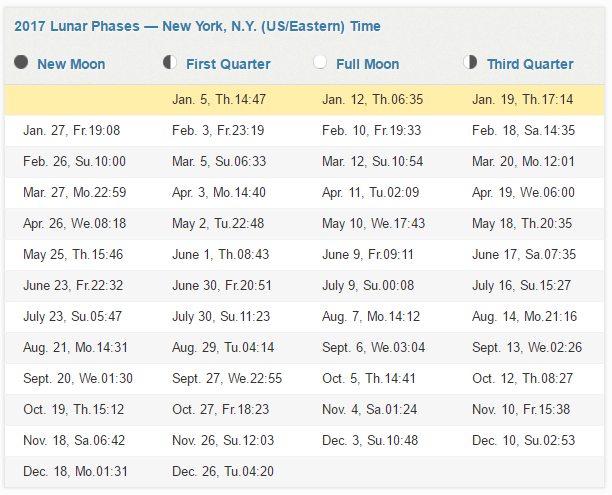Open the New Moon link
Screen dimensions: 612x495
[x=71, y=64]
